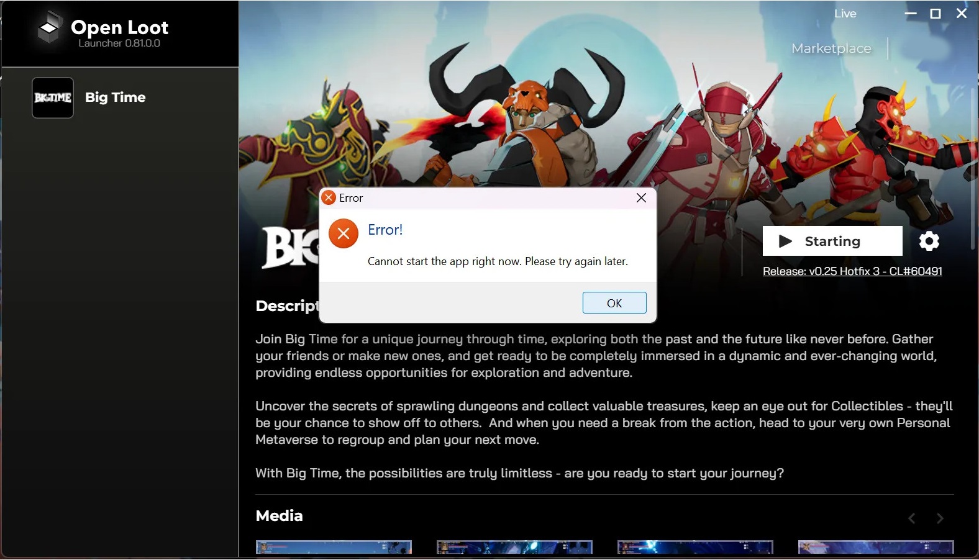This screenshot has width=979, height=560.
Task: Click the Error title bar icon
Action: [329, 197]
